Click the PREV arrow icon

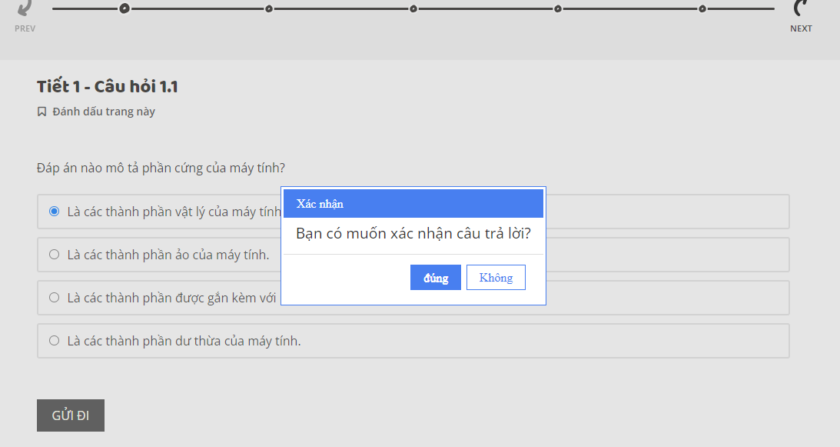(25, 9)
